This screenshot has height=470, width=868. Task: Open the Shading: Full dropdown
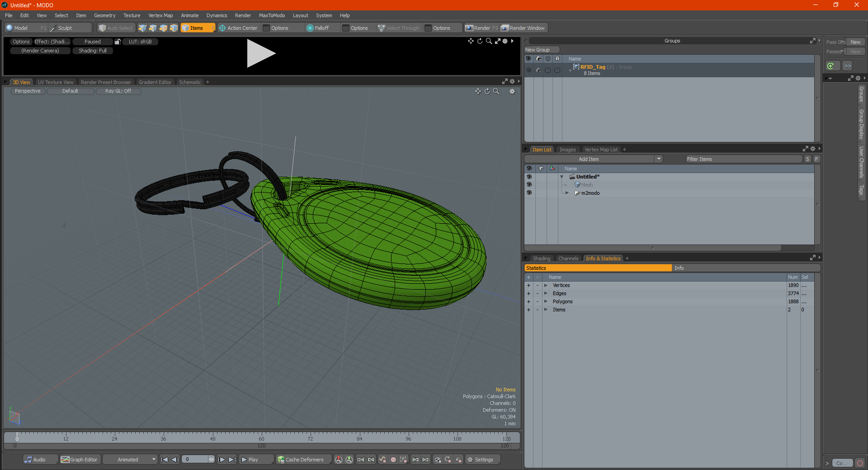tap(93, 51)
